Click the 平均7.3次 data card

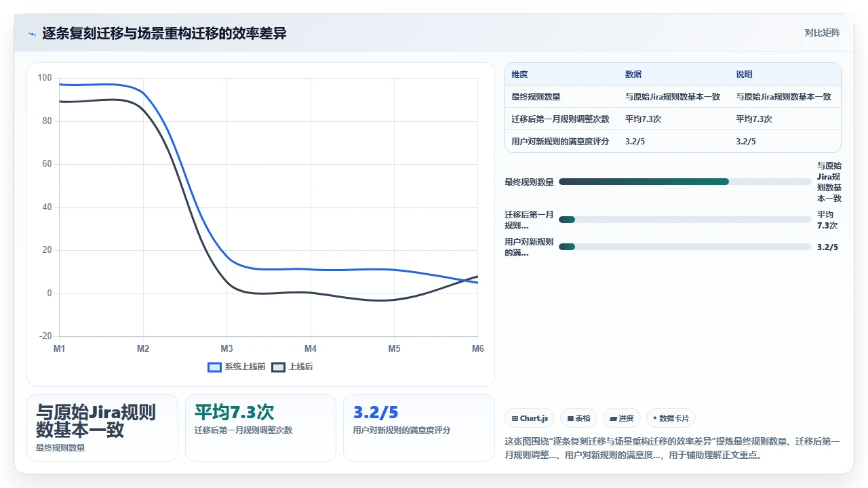click(x=260, y=428)
